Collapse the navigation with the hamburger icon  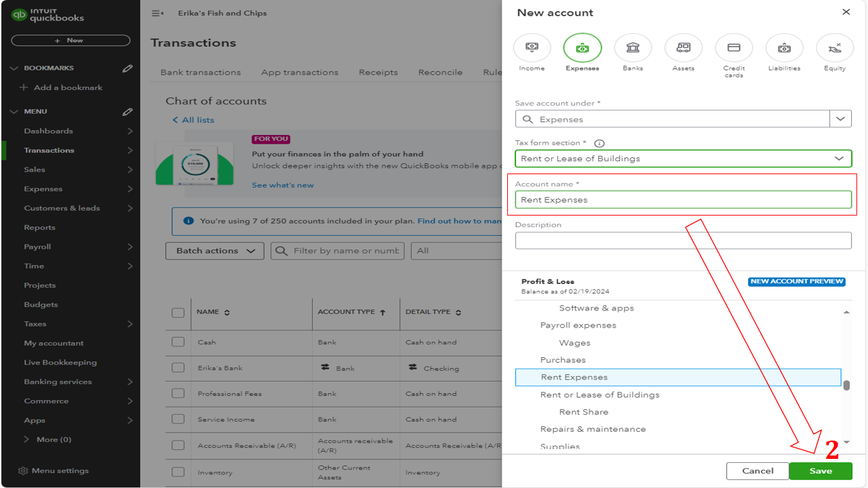[157, 13]
